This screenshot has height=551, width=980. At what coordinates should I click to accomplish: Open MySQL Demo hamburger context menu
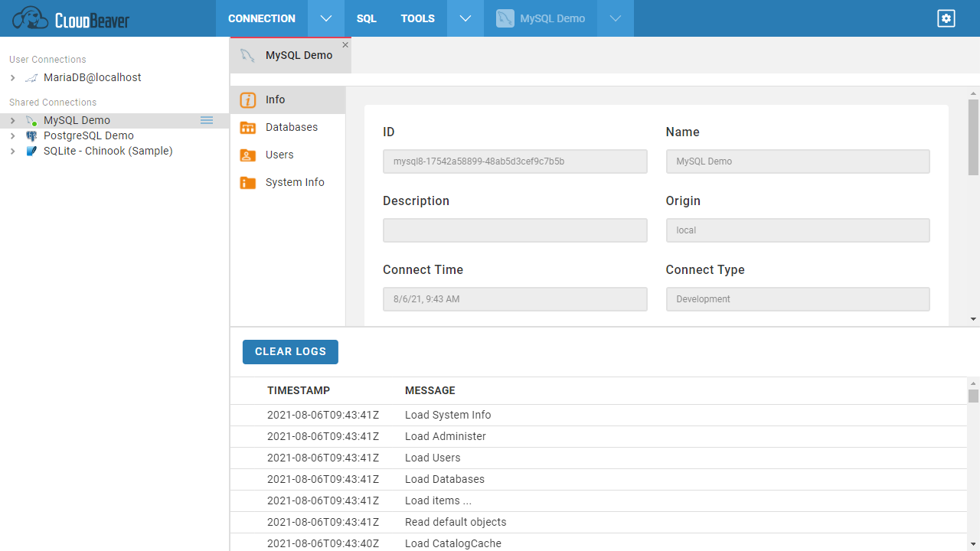207,120
